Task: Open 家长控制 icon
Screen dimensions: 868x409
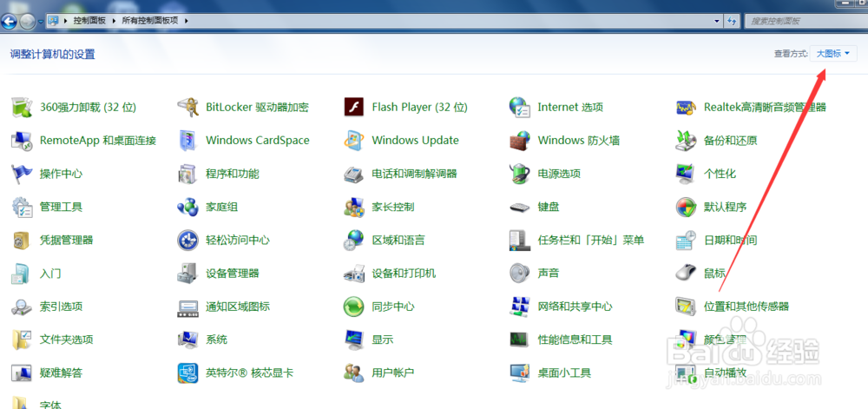Action: pyautogui.click(x=354, y=207)
